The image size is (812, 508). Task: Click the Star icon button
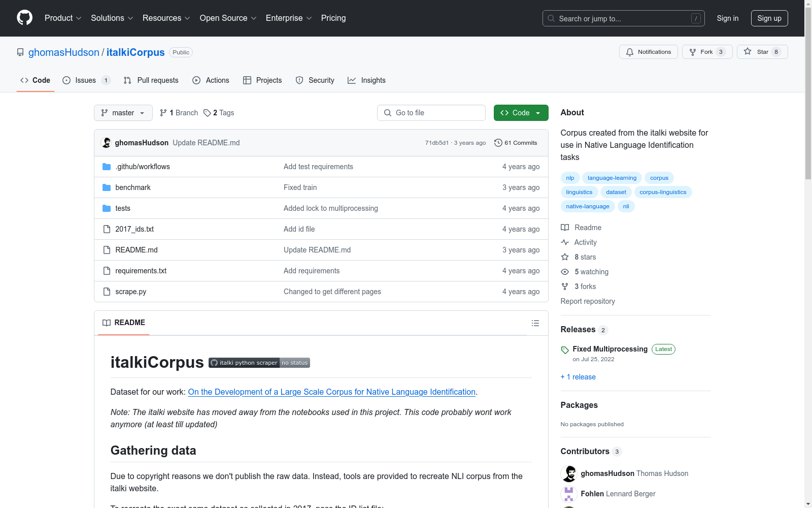(x=748, y=52)
